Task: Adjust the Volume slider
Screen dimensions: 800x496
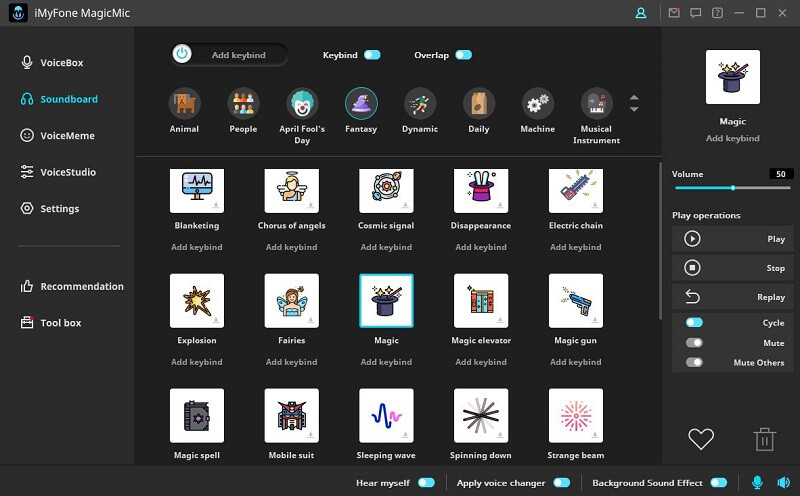Action: click(733, 188)
